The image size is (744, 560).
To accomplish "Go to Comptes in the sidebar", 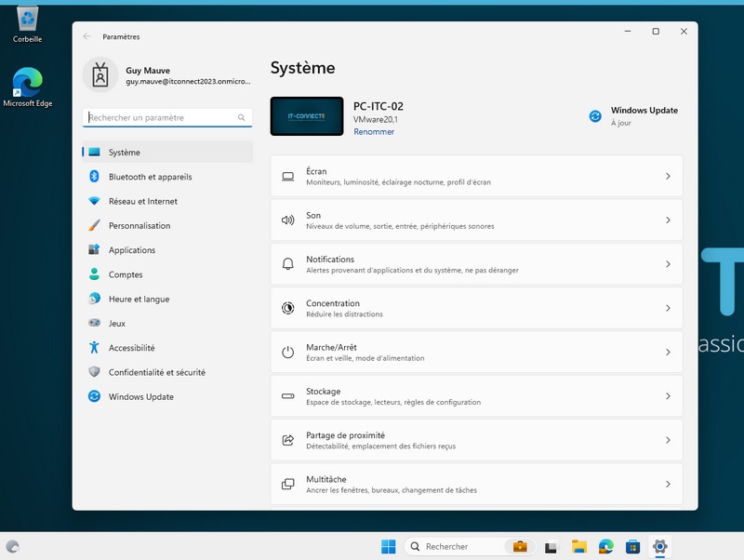I will [x=126, y=274].
